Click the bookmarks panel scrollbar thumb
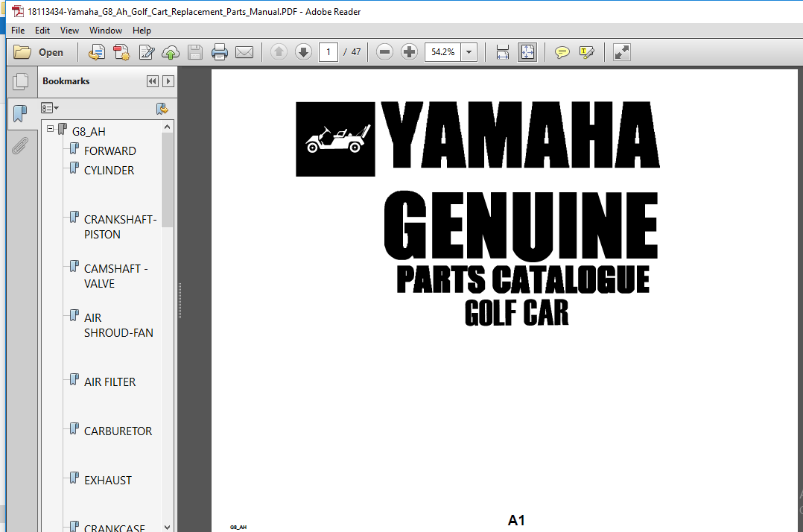The image size is (803, 532). tap(167, 180)
